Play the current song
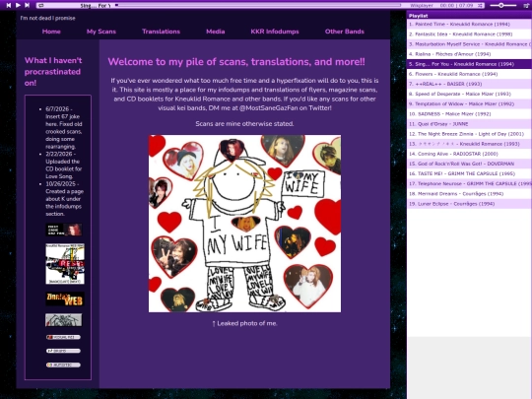The width and height of the screenshot is (532, 399). click(x=18, y=5)
